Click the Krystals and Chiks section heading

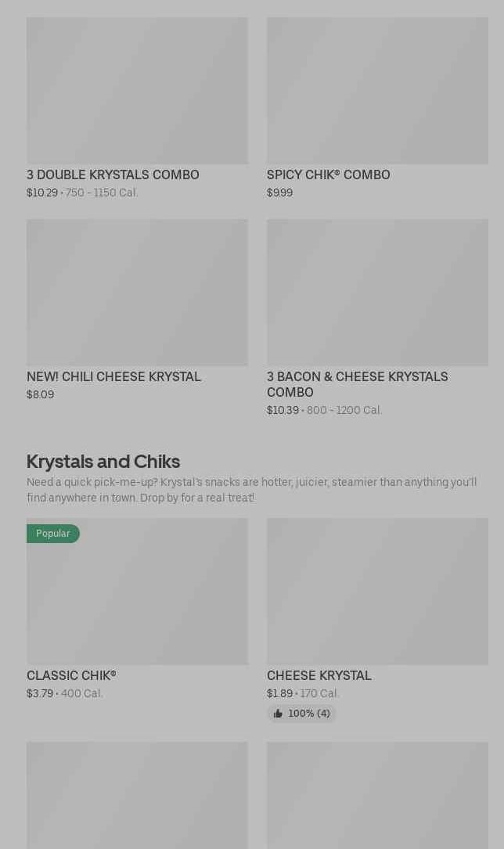pos(103,462)
